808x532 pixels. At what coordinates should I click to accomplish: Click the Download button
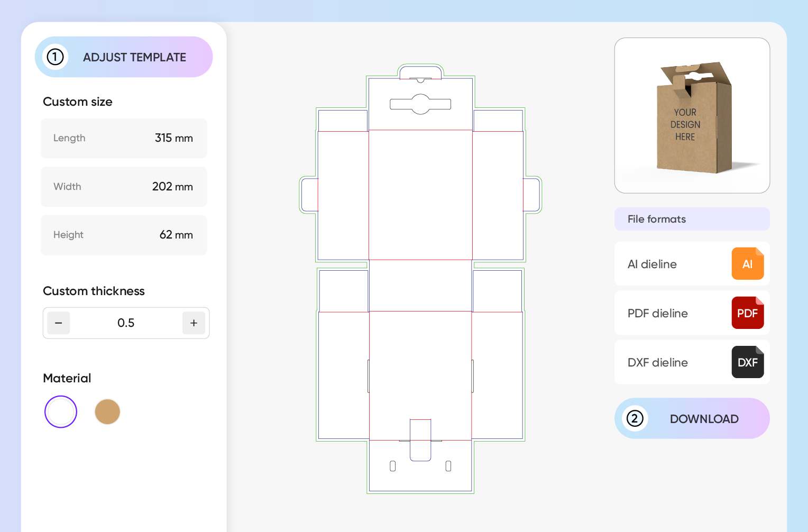pos(692,418)
